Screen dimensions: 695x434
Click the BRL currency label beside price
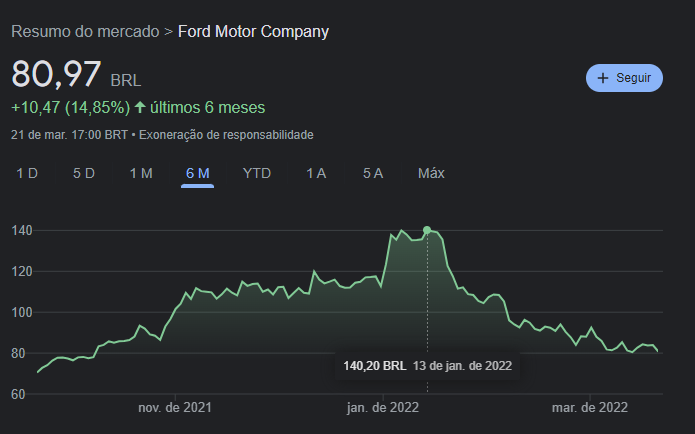tap(126, 81)
